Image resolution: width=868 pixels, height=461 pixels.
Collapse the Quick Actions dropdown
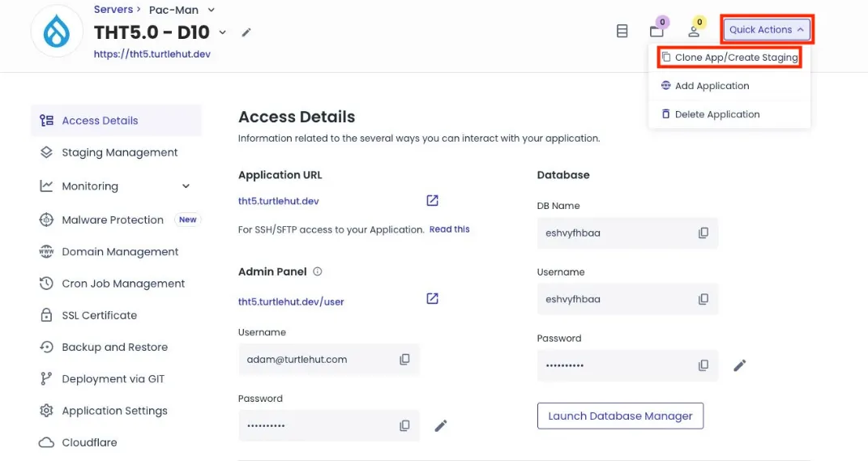pyautogui.click(x=767, y=30)
